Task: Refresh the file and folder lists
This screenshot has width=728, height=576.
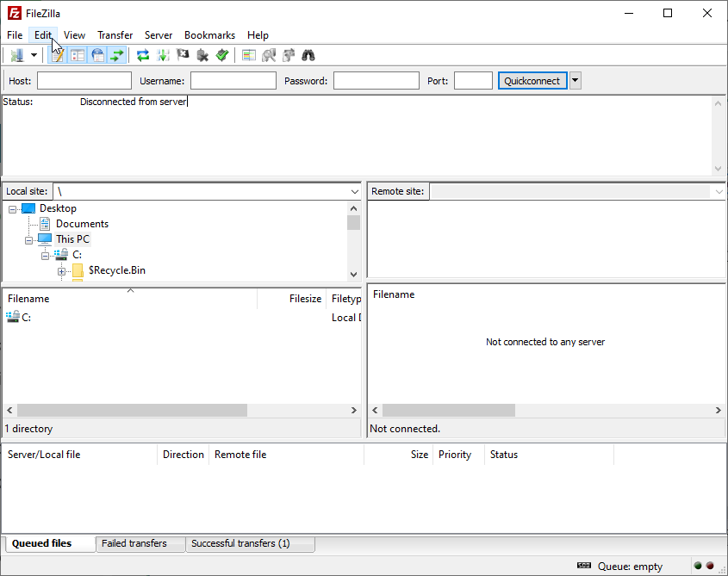Action: [143, 55]
